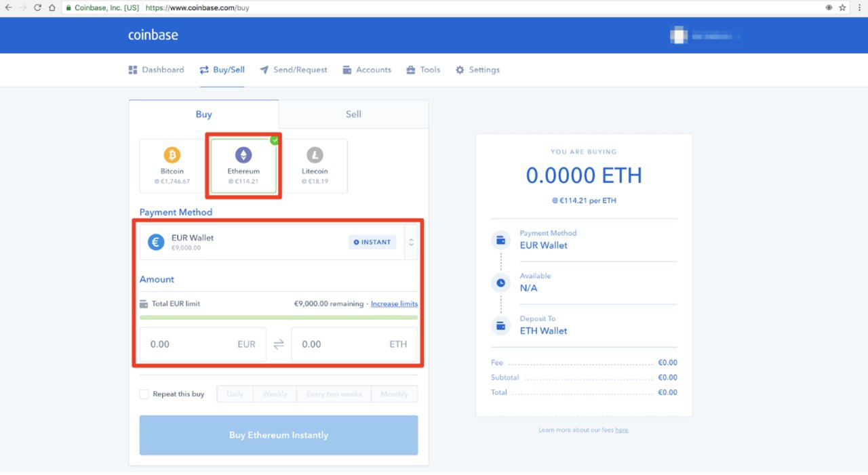Click Buy Ethereum Instantly button
868x475 pixels.
pos(279,435)
